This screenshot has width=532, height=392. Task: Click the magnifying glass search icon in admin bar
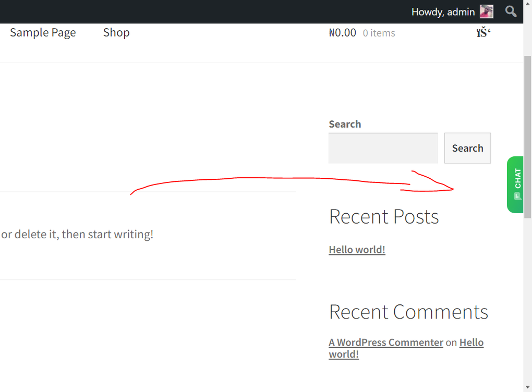pos(510,11)
